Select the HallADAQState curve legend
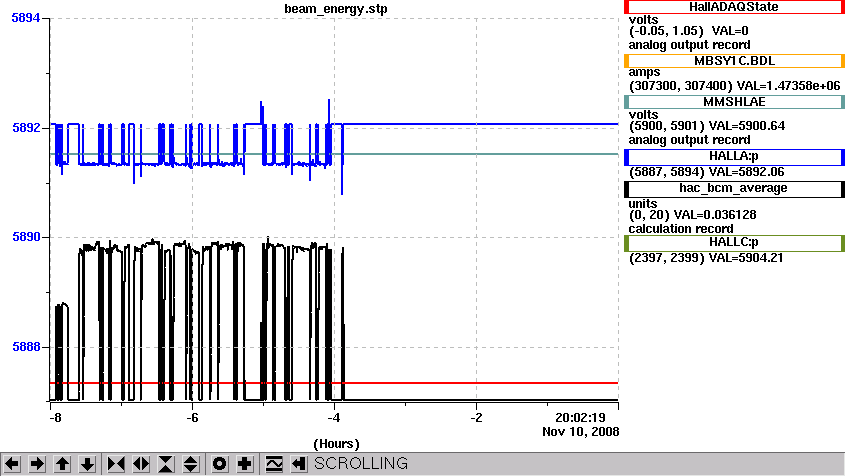The image size is (845, 476). point(734,7)
